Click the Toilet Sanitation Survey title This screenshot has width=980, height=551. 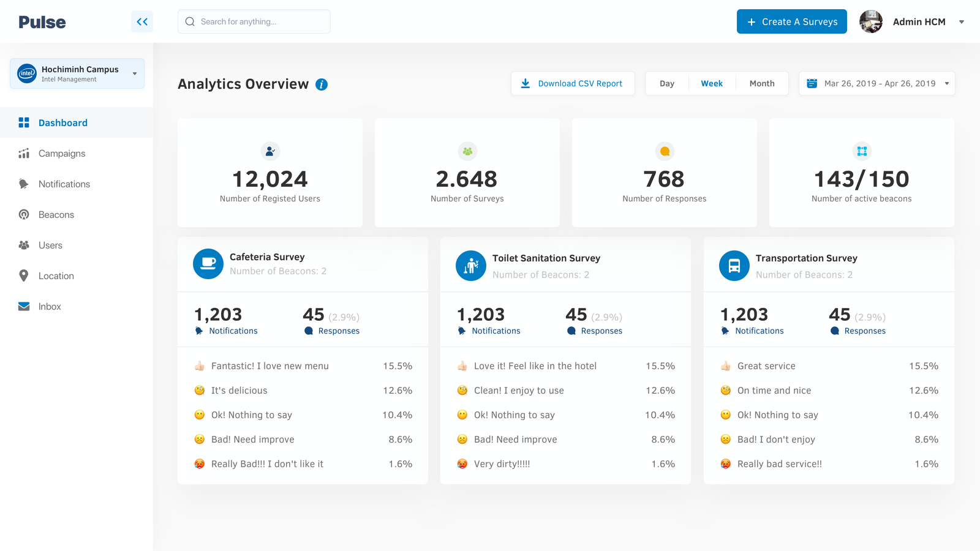pos(546,258)
